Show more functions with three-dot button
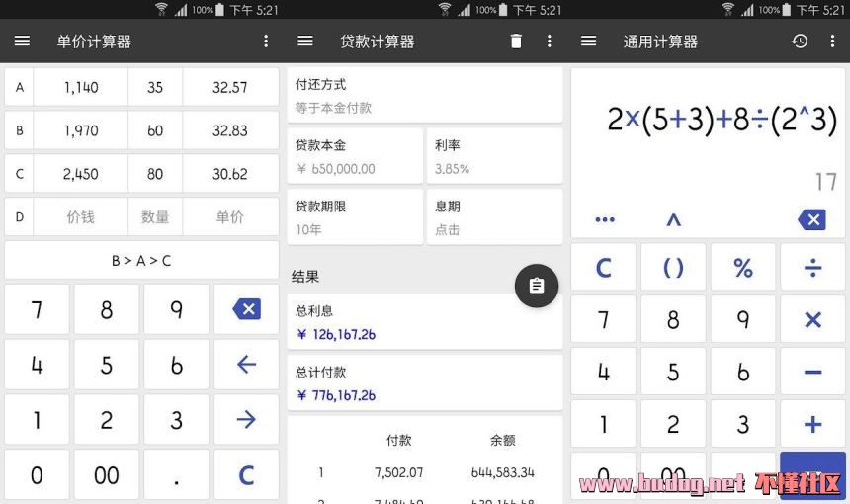The height and width of the screenshot is (504, 850). pyautogui.click(x=605, y=219)
